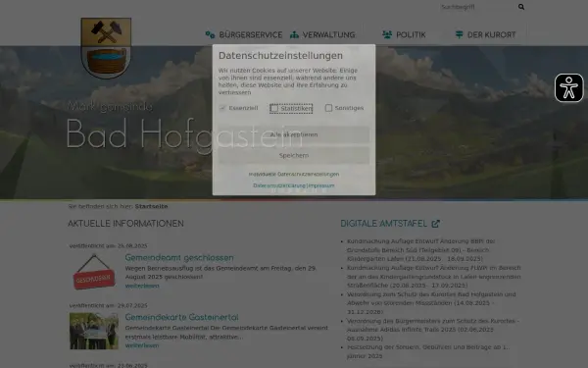Open Verordnung zum Schutz des Kurortes notice
588x368 pixels.
click(431, 303)
